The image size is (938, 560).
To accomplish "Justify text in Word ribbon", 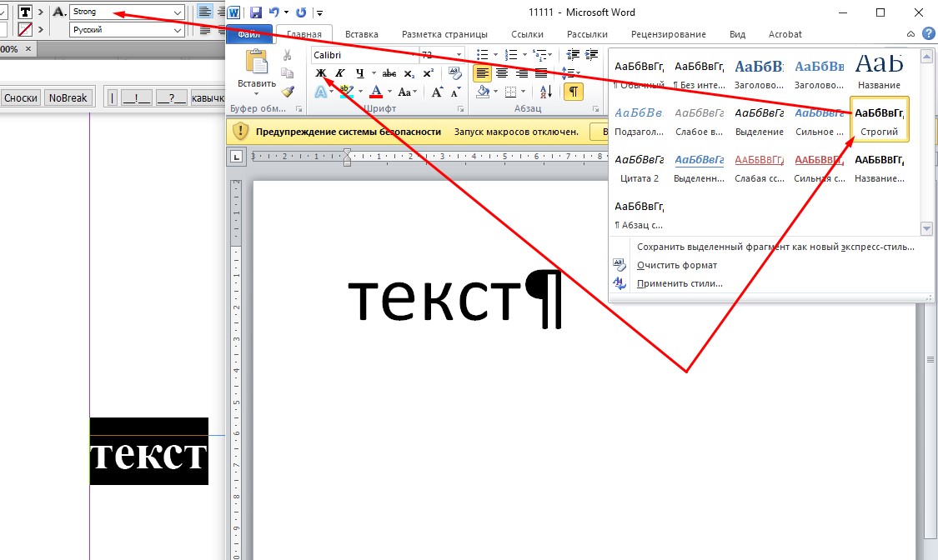I will (x=541, y=73).
